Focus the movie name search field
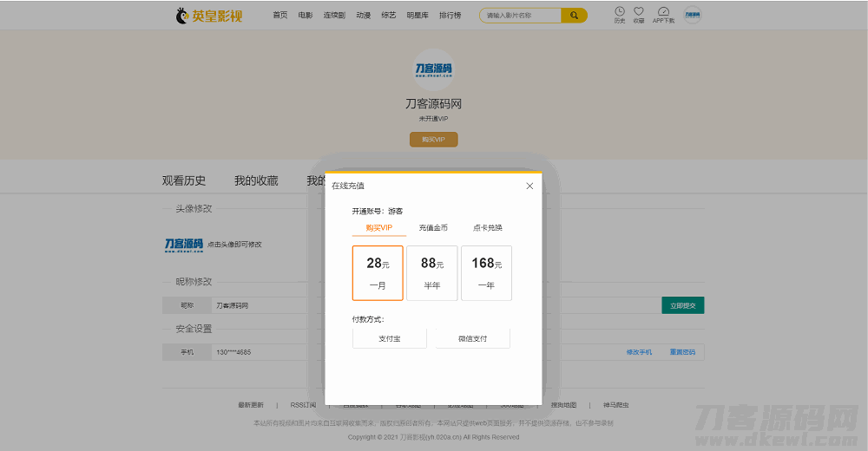Viewport: 868px width, 451px height. coord(521,16)
